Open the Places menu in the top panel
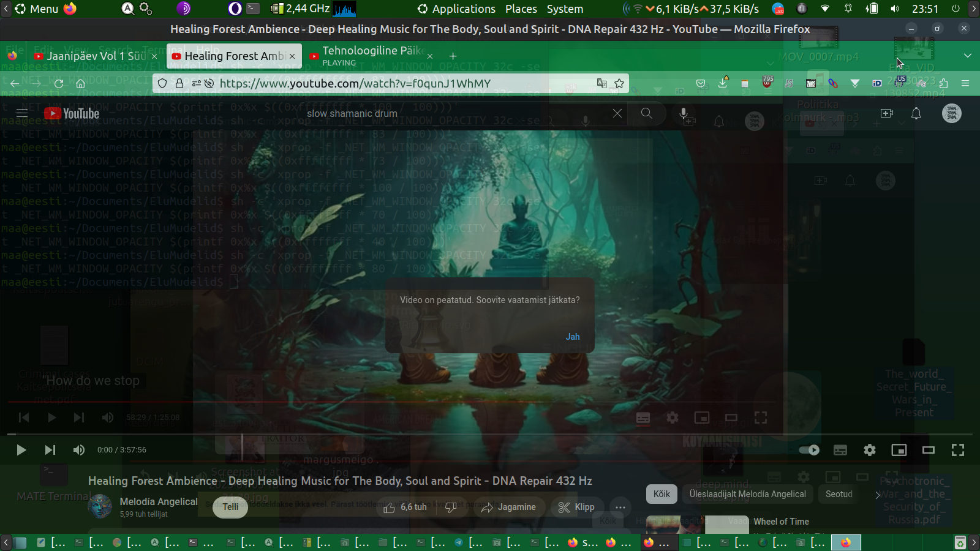Viewport: 980px width, 551px height. coord(521,9)
